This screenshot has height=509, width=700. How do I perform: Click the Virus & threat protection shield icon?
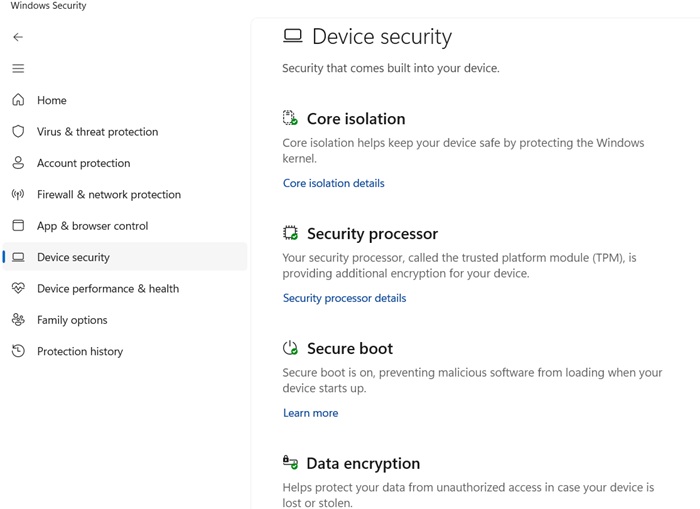tap(18, 131)
